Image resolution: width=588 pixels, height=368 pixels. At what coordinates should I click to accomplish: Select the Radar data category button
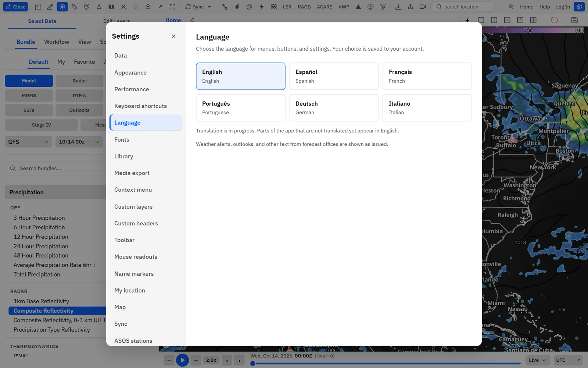[79, 81]
